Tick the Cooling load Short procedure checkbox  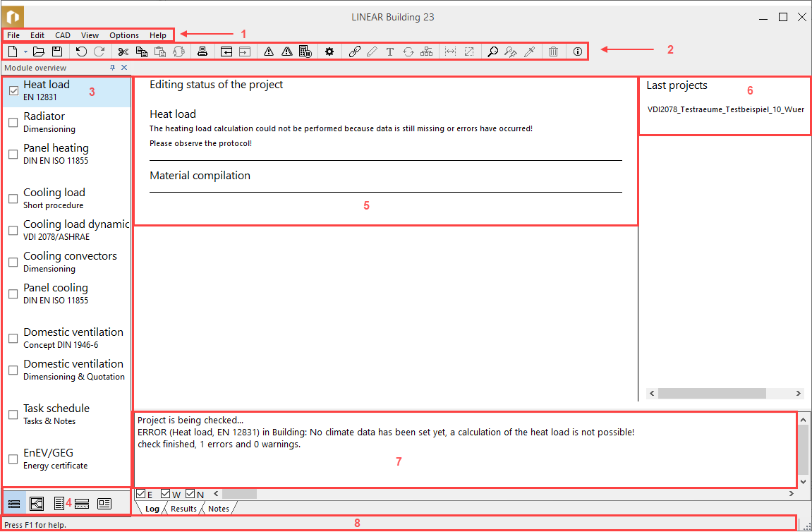13,198
